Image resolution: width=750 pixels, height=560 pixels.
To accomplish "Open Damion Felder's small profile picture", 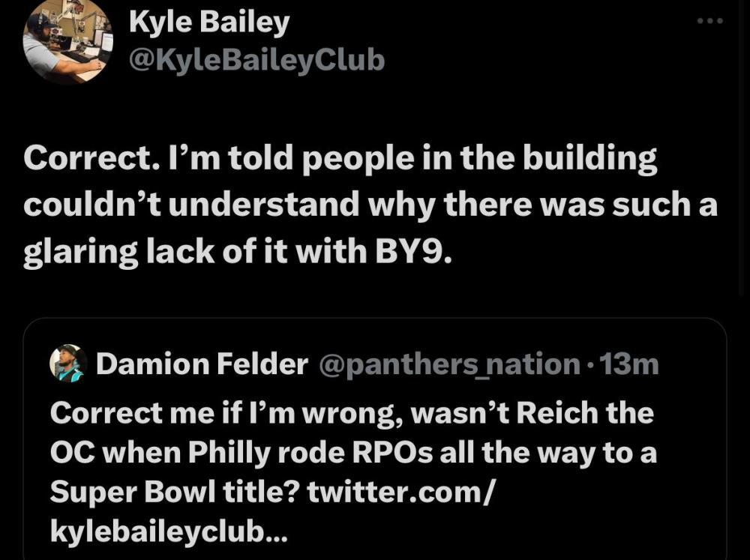I will pos(68,364).
